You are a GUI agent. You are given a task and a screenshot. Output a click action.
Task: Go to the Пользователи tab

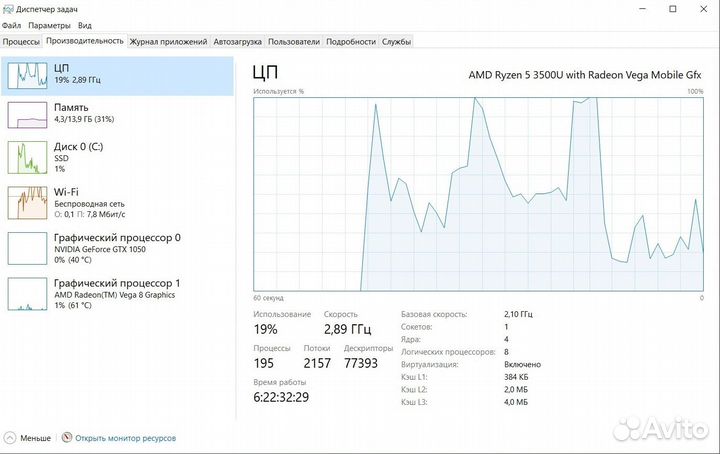(294, 42)
